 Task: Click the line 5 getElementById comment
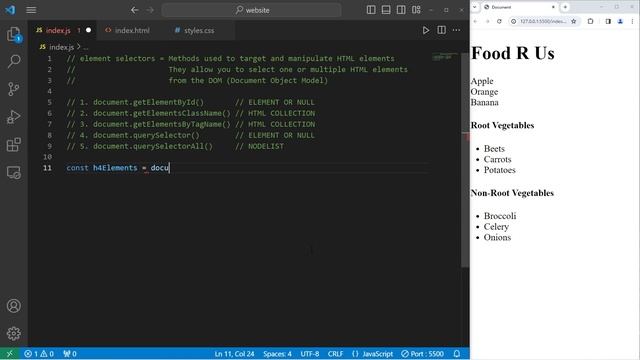191,102
